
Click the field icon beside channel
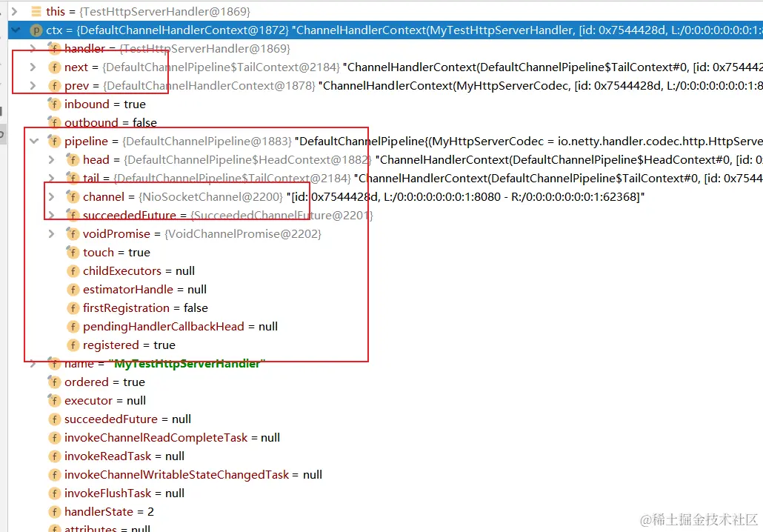pyautogui.click(x=73, y=196)
